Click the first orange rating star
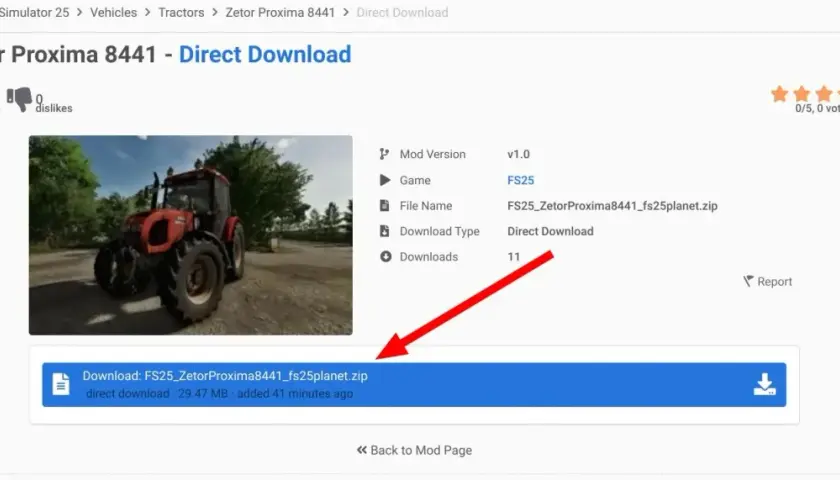This screenshot has height=480, width=840. tap(779, 94)
